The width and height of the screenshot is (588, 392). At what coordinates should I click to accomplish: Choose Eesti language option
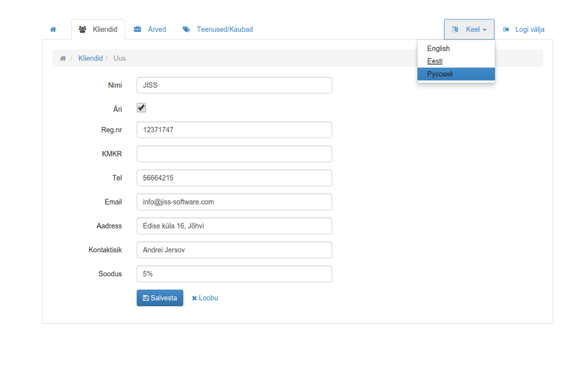[x=435, y=61]
